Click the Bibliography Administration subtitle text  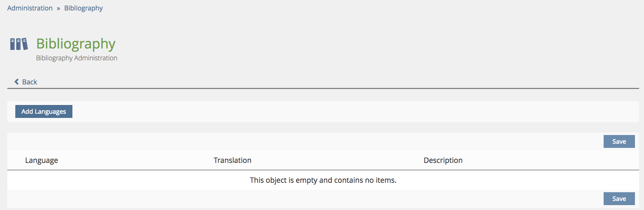click(x=77, y=58)
